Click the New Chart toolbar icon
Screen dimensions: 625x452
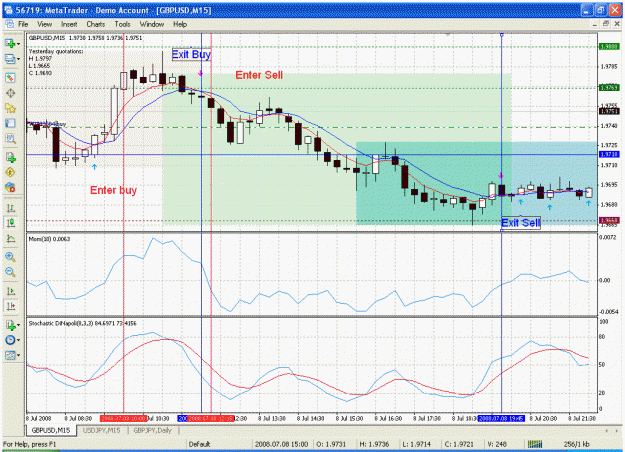point(10,43)
